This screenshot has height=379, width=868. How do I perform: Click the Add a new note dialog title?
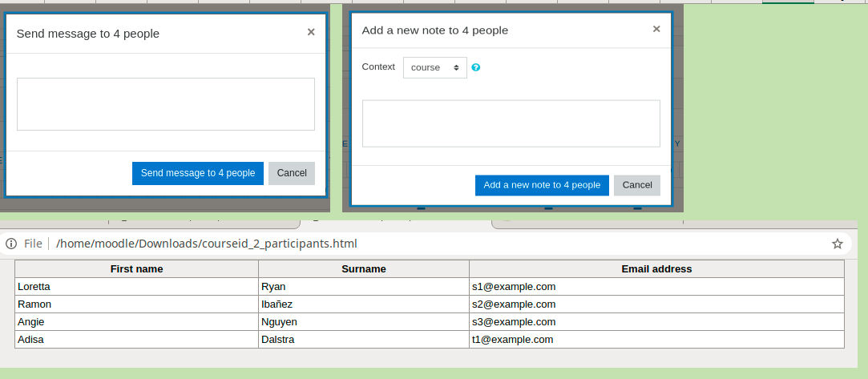point(435,30)
